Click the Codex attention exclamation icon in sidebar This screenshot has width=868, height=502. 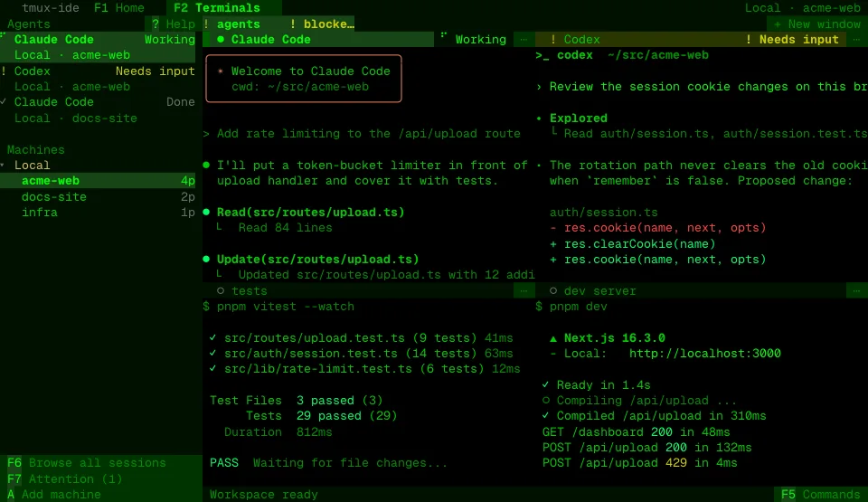click(4, 71)
